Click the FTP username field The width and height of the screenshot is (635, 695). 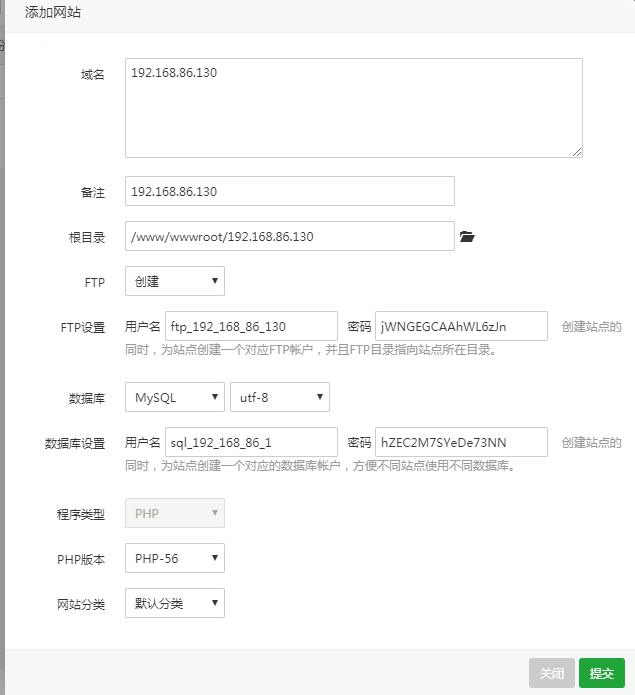tap(251, 326)
